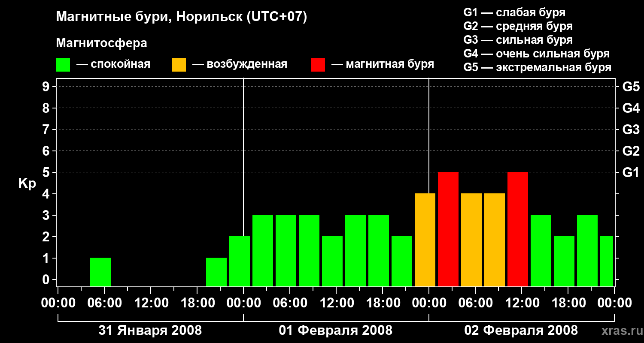Click the G2 label on right axis
This screenshot has width=644, height=343.
click(x=631, y=151)
